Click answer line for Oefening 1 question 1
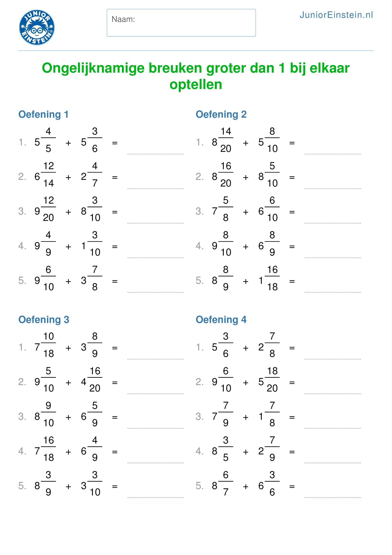The height and width of the screenshot is (555, 392). (155, 154)
